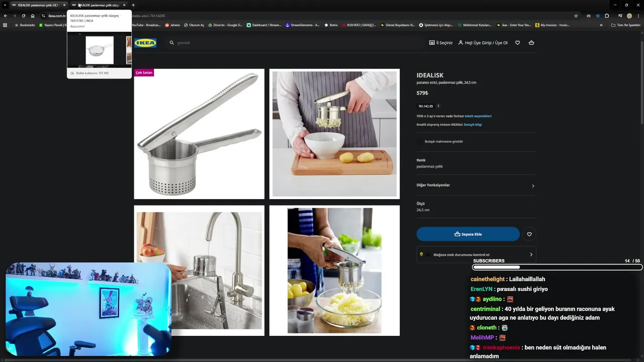This screenshot has height=362, width=644.
Task: Open Dashboard / Stream bookmark
Action: point(264,25)
